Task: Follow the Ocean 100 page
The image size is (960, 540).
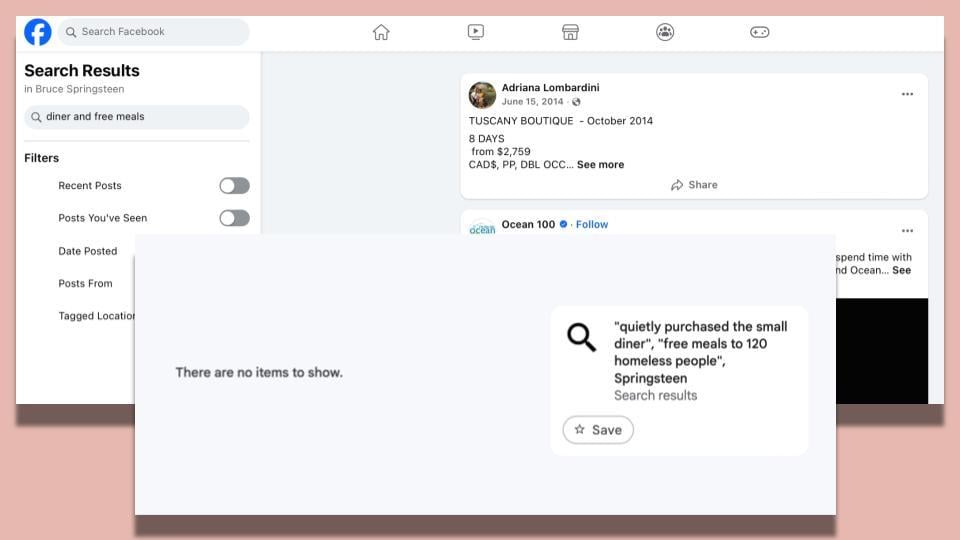Action: (591, 225)
